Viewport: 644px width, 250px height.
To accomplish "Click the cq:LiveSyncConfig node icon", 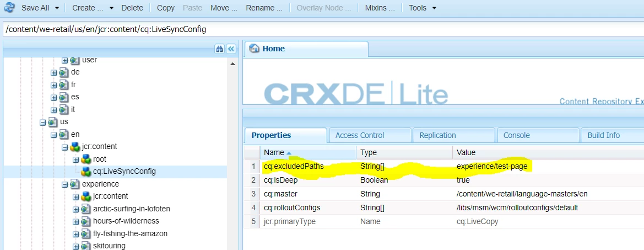I will pos(86,172).
